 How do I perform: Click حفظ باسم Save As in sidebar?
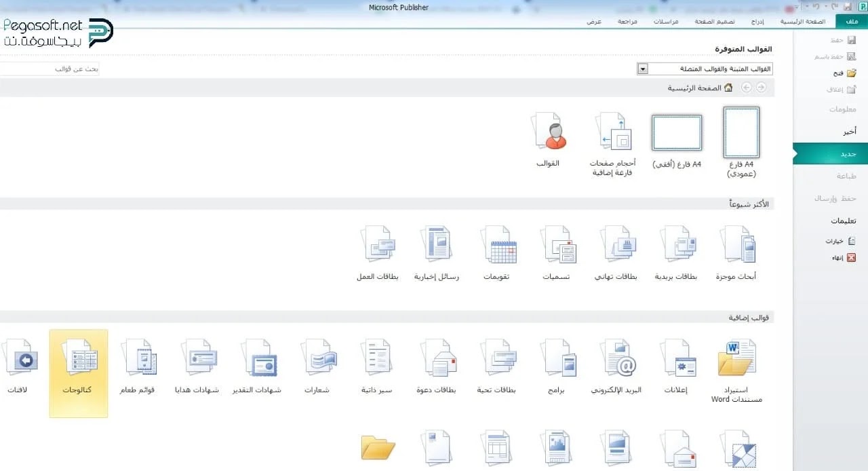[837, 56]
